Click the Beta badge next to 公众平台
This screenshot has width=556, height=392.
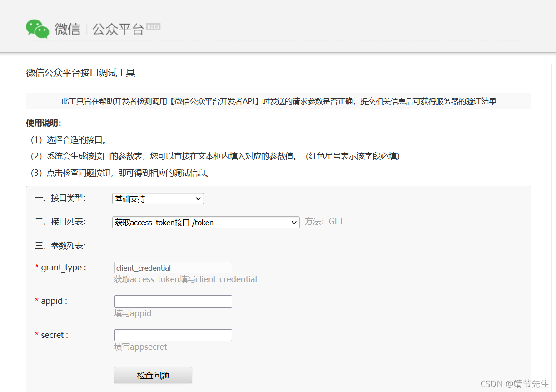coord(153,27)
